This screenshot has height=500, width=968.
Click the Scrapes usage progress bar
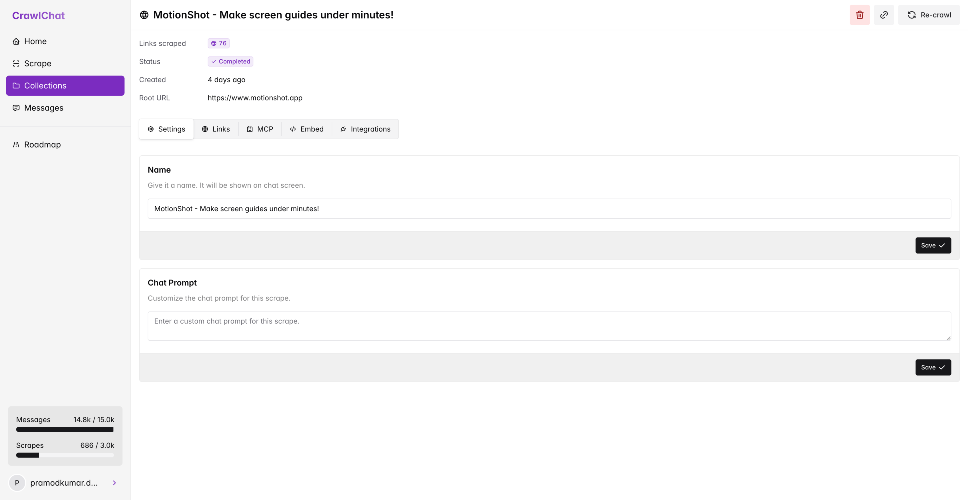(65, 455)
